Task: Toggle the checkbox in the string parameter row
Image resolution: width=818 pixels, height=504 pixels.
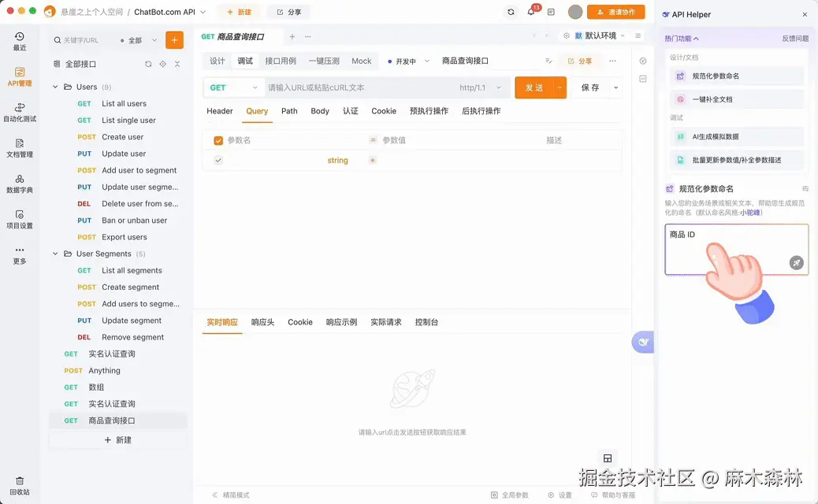Action: (x=218, y=160)
